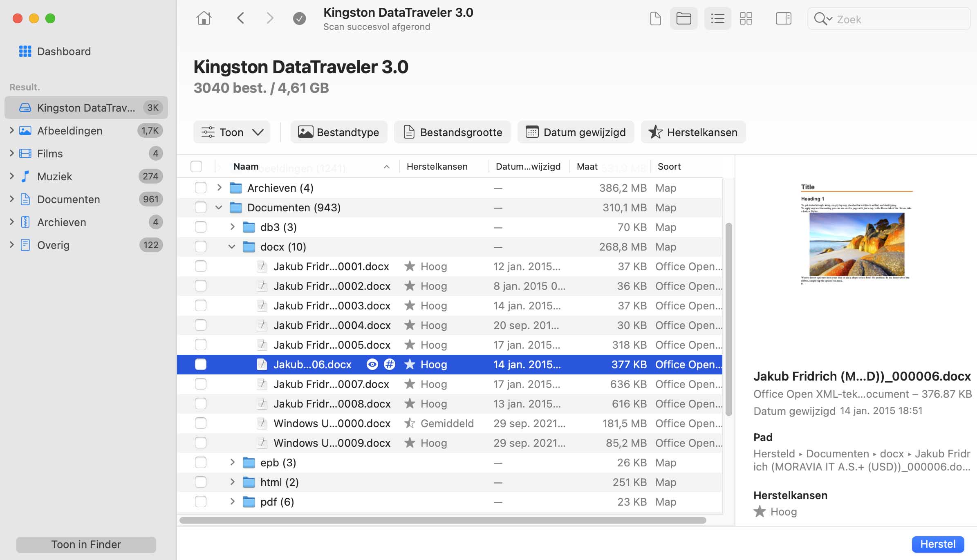Click the Hoog star in the preview panel

click(760, 511)
